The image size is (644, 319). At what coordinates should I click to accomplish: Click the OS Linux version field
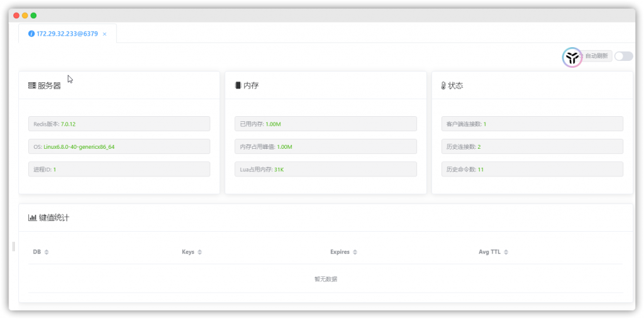tap(119, 146)
